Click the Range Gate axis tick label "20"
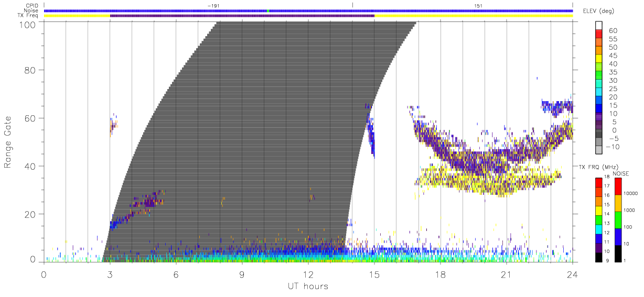Screen dimensions: 644x297 [x=30, y=214]
